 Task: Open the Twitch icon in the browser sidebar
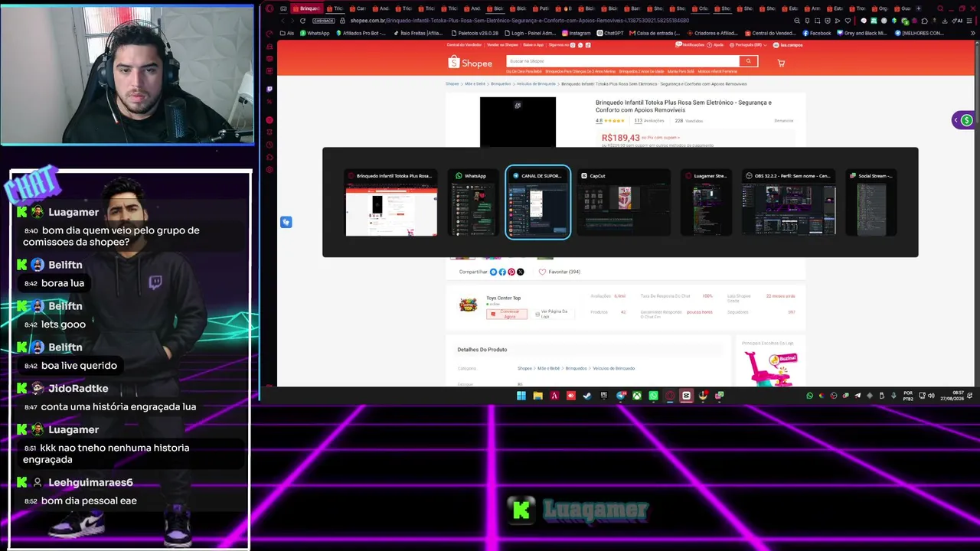point(269,89)
